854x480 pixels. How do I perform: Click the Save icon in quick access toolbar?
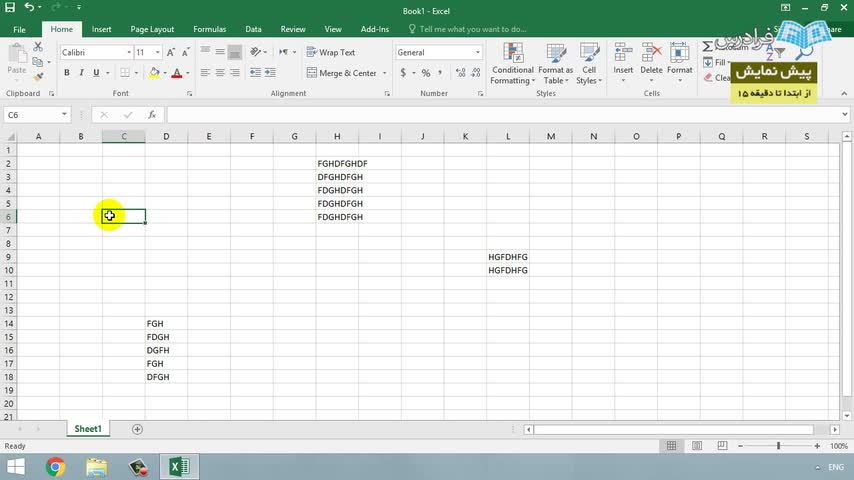click(10, 7)
